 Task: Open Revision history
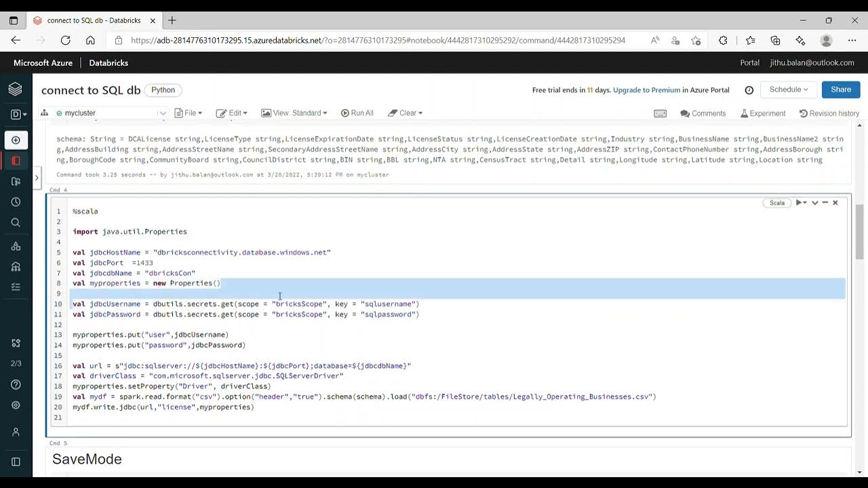tap(829, 113)
